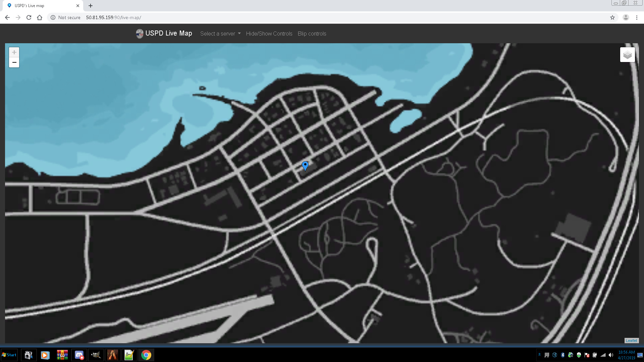Viewport: 644px width, 362px height.
Task: Open the Leaflet layers control
Action: point(628,54)
